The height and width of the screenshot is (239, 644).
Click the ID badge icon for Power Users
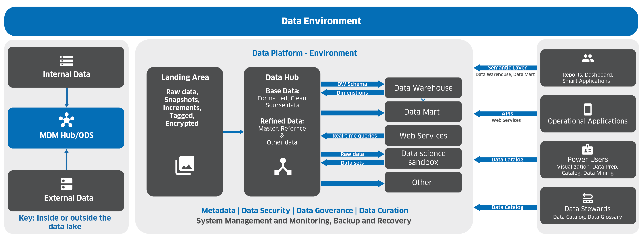click(588, 149)
